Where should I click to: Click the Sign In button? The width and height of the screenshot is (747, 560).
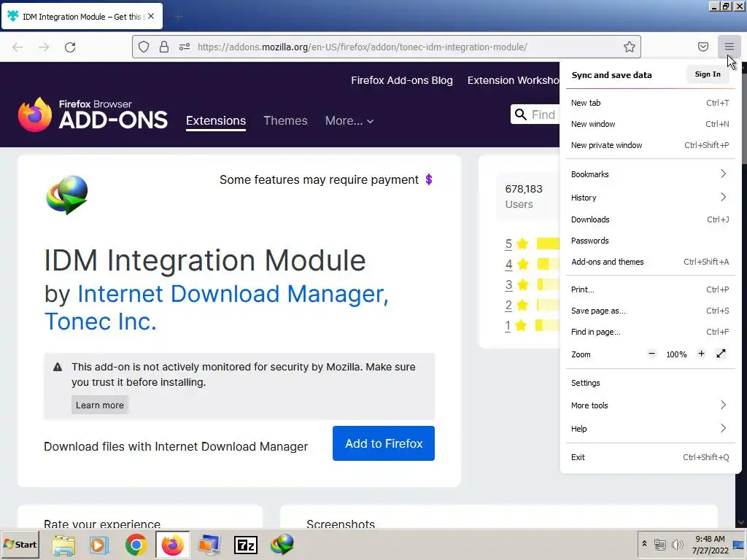pos(708,74)
